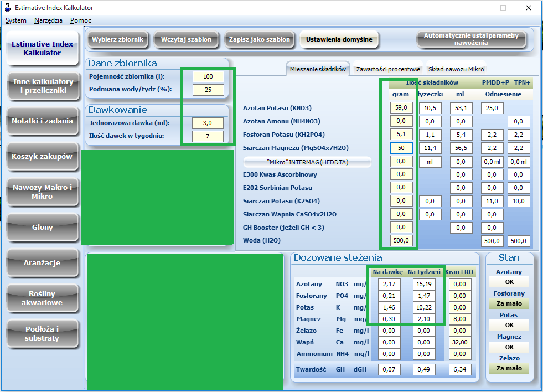Image resolution: width=543 pixels, height=392 pixels.
Task: Click the Wczytaj szablon button
Action: pyautogui.click(x=186, y=39)
